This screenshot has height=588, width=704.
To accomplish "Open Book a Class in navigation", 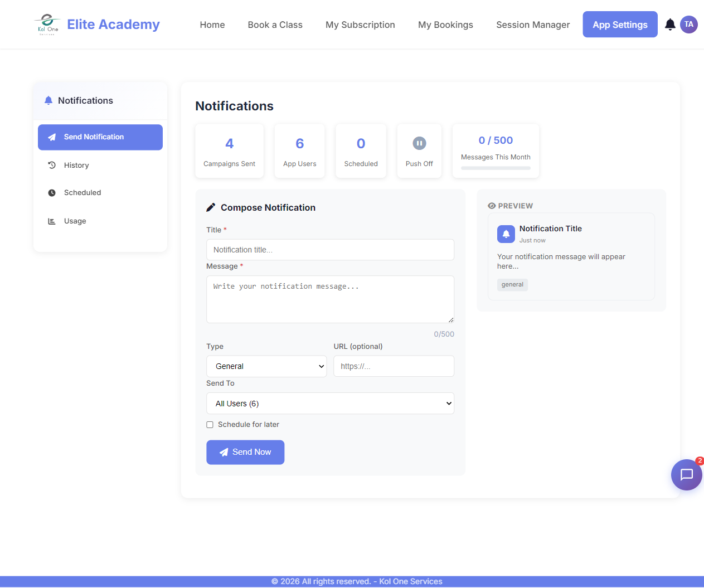I will (275, 25).
